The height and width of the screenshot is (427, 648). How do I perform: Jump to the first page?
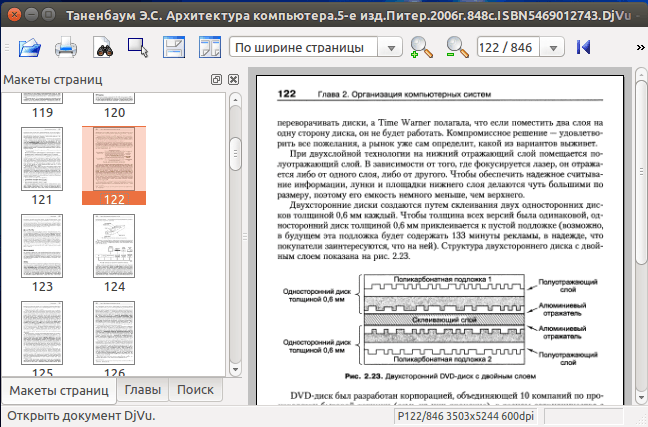[584, 47]
